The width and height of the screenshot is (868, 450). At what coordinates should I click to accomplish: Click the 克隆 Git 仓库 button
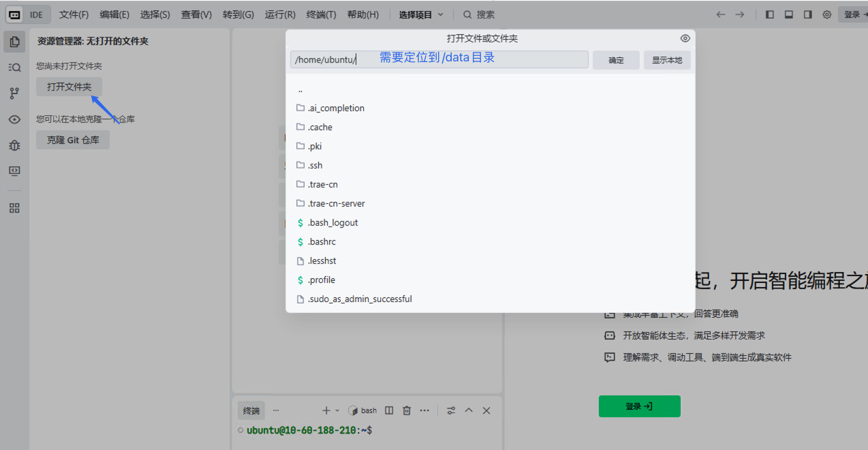(x=73, y=140)
